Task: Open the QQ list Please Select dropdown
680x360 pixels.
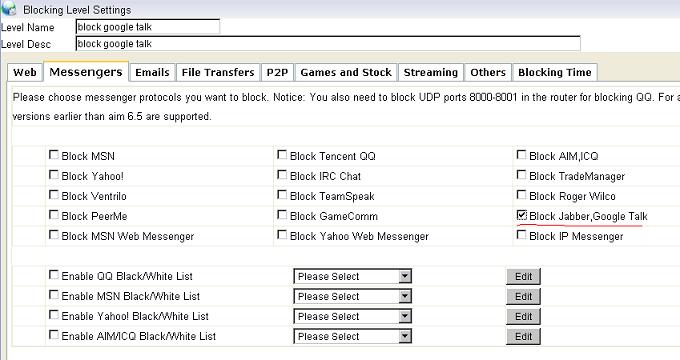Action: [353, 276]
